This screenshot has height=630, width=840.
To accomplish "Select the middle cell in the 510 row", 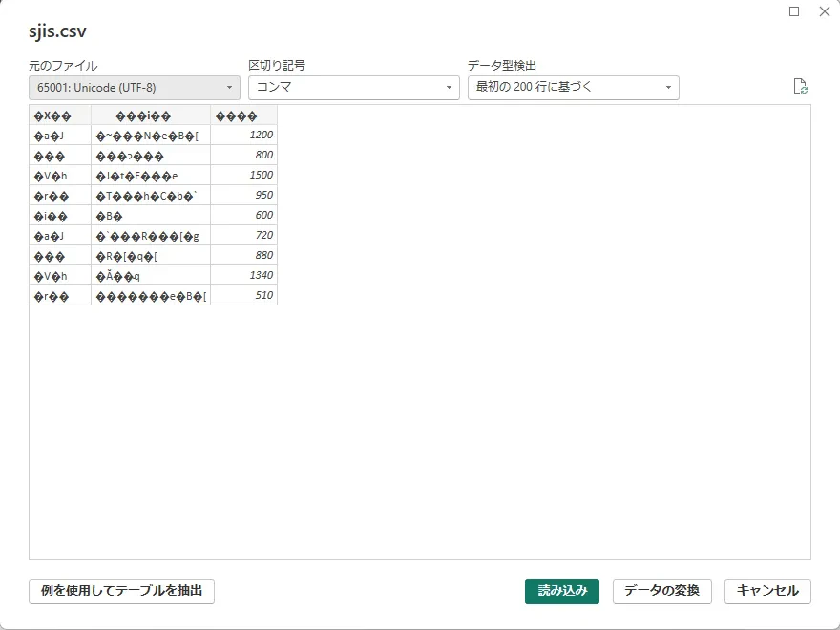I will (151, 295).
